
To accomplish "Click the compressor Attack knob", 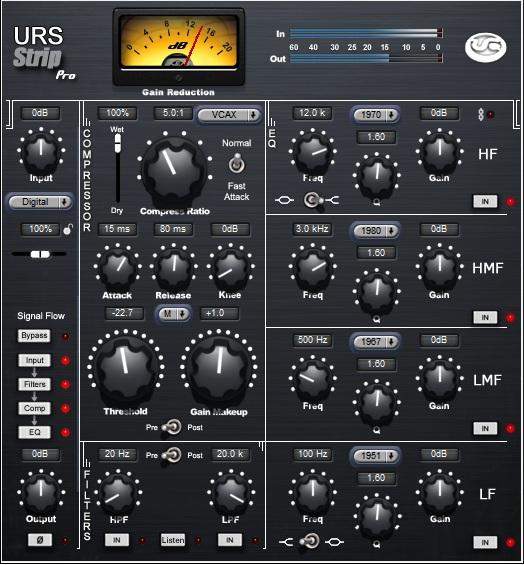I will 117,268.
